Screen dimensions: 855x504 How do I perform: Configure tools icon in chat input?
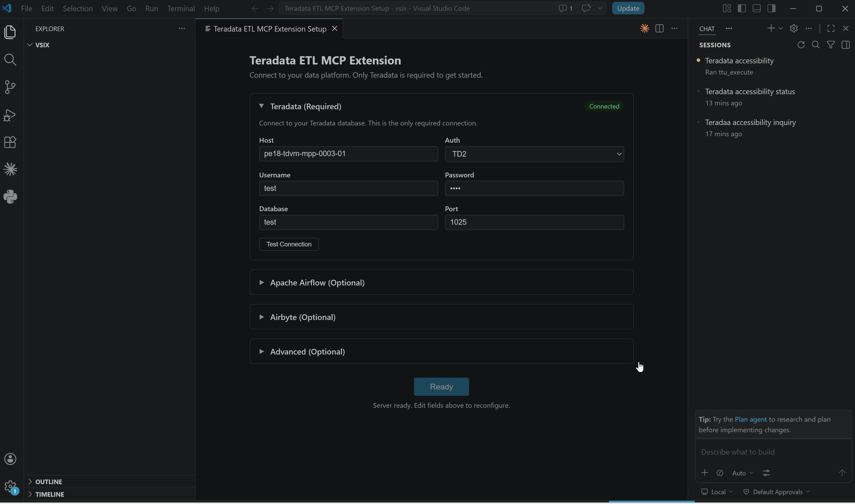point(766,473)
